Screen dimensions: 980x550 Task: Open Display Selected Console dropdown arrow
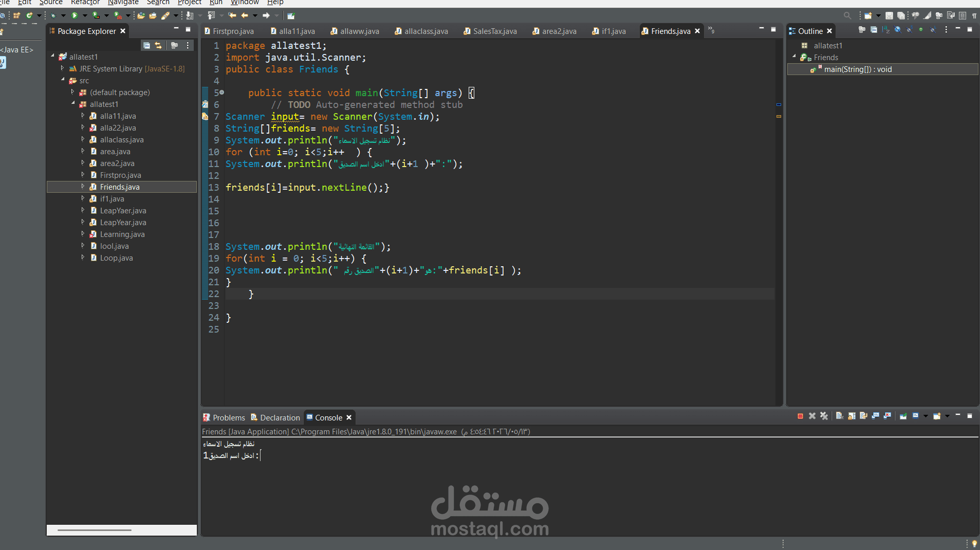926,416
